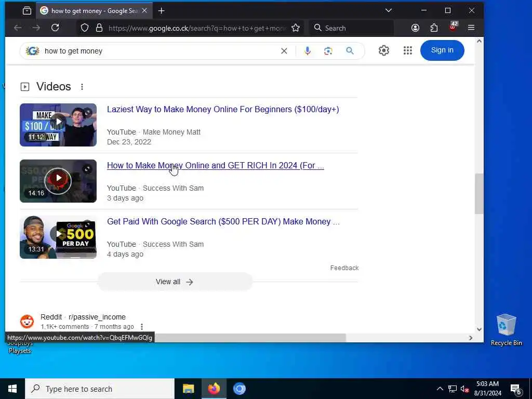The width and height of the screenshot is (532, 399).
Task: Click the Feedback link
Action: tap(344, 268)
